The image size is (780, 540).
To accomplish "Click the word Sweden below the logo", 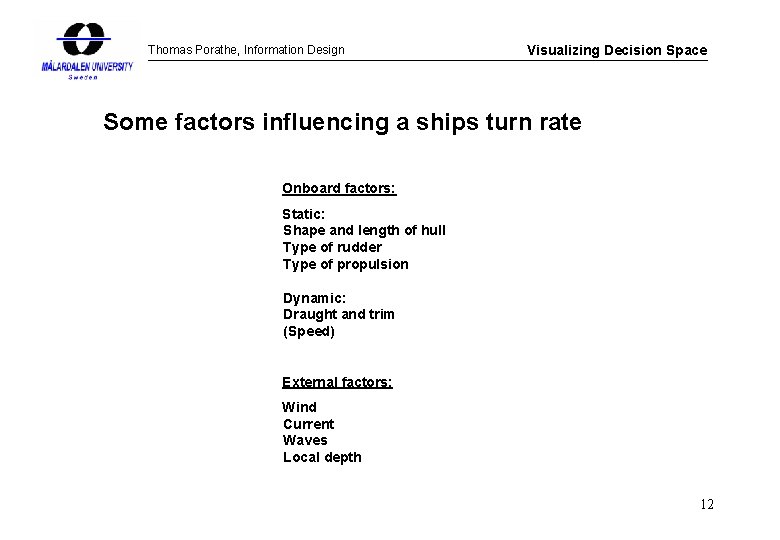I will (x=84, y=77).
